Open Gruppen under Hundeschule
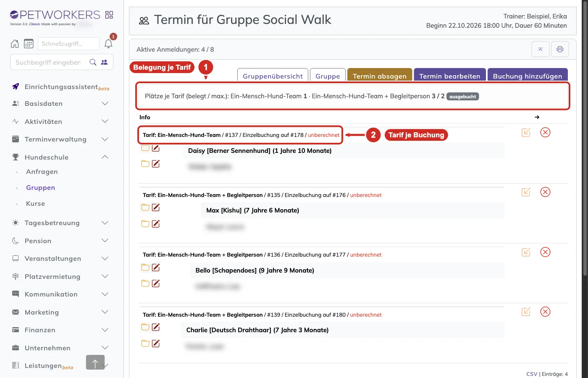Image resolution: width=588 pixels, height=378 pixels. click(40, 187)
